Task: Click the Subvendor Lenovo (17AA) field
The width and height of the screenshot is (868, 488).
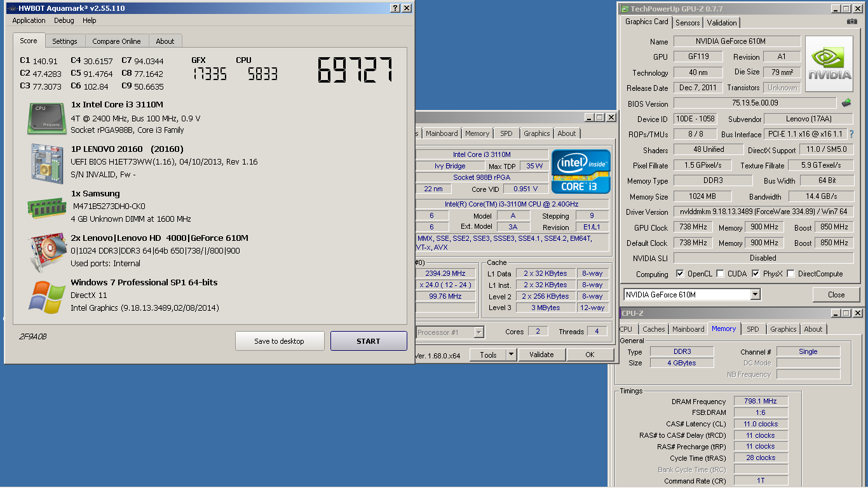Action: (x=808, y=119)
